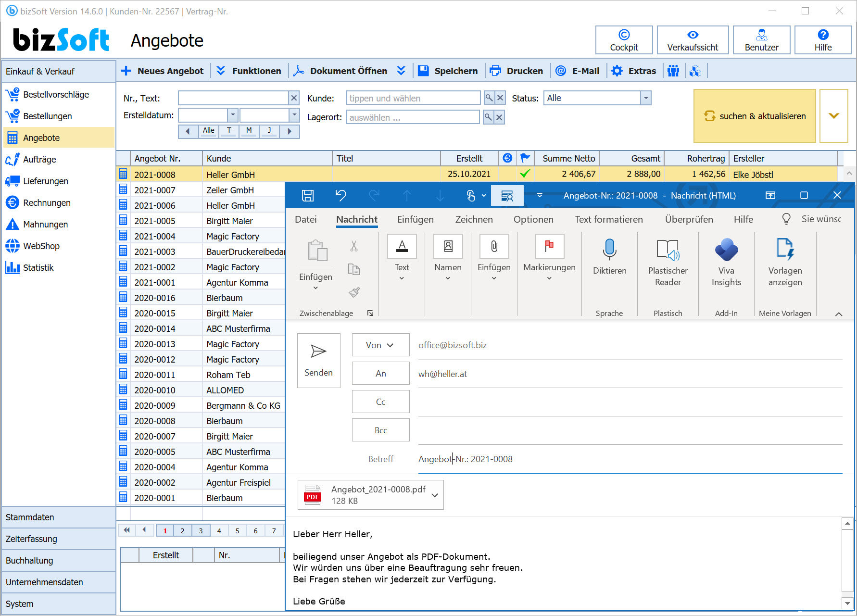
Task: Open Extras gear menu
Action: [633, 71]
